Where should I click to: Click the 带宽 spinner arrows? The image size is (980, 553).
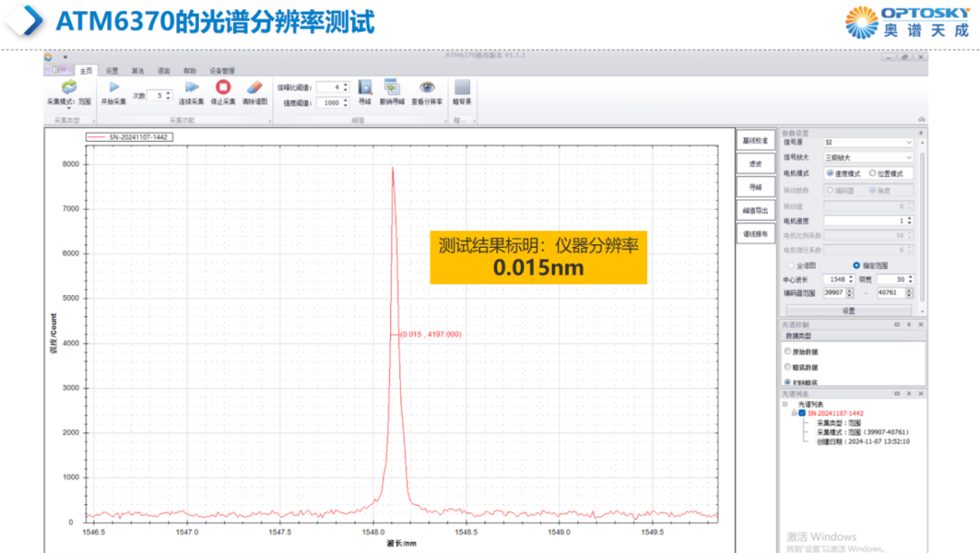(x=910, y=279)
